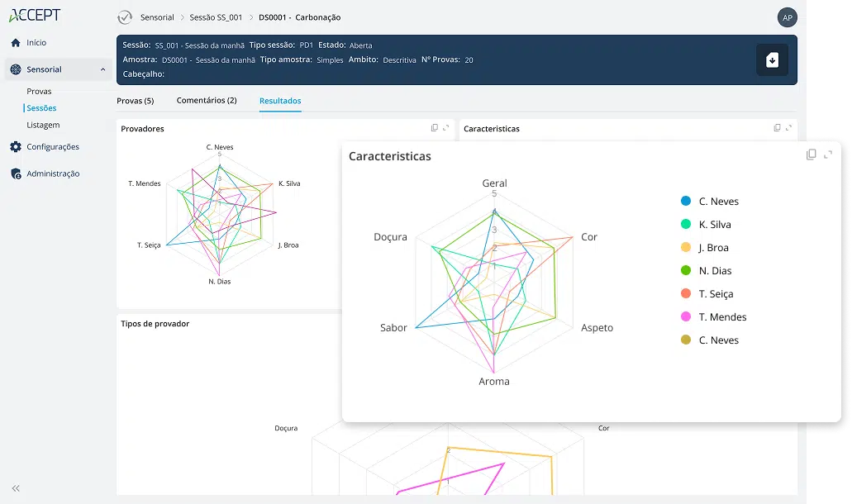Click C. Neves label on Provadores radar

point(220,147)
